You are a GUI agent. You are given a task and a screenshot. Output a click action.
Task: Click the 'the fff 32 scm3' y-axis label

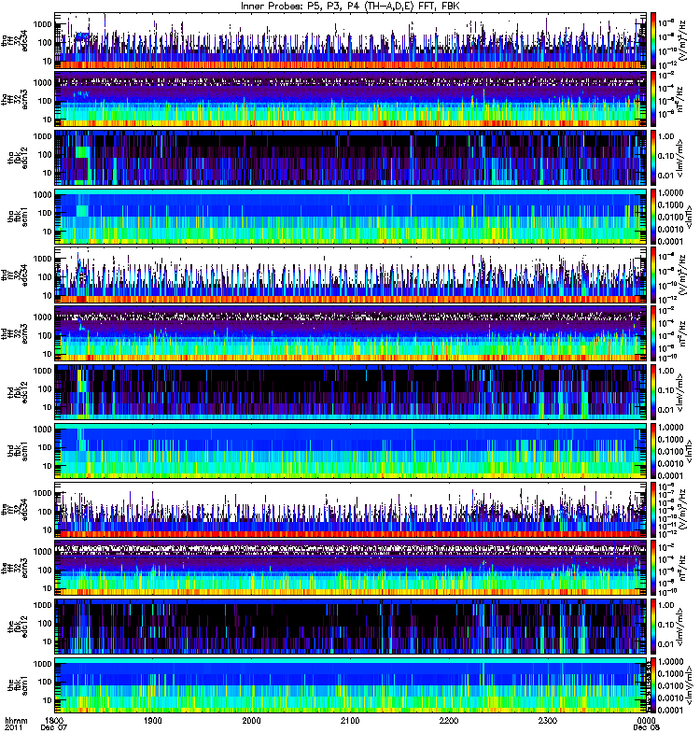pos(14,568)
